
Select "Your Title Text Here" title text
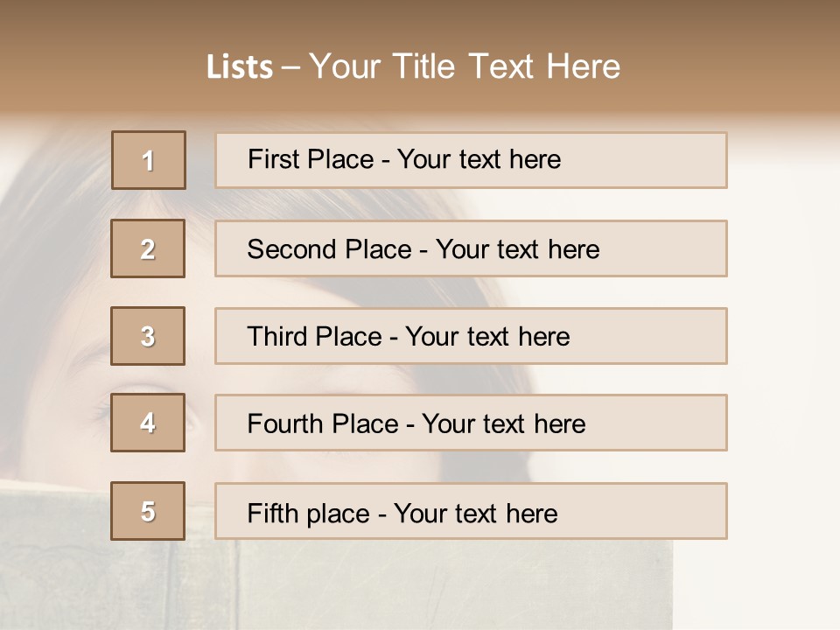tap(465, 67)
